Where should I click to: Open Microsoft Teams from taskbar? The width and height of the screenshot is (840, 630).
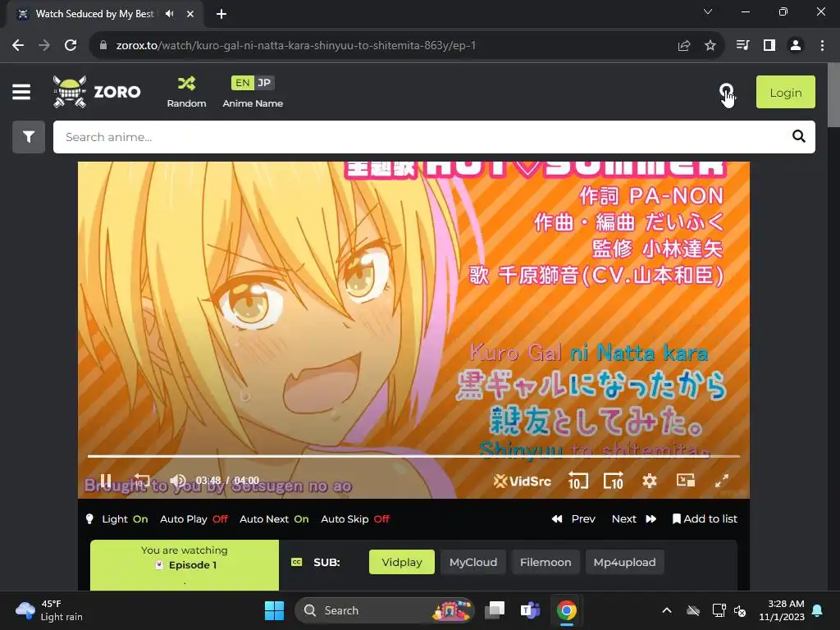pyautogui.click(x=530, y=610)
